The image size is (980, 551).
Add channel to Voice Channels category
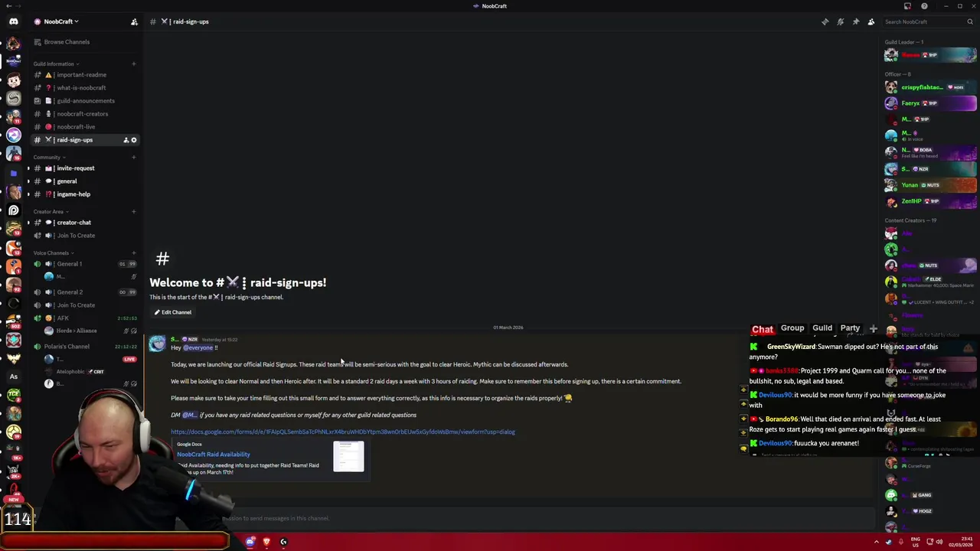pyautogui.click(x=134, y=253)
